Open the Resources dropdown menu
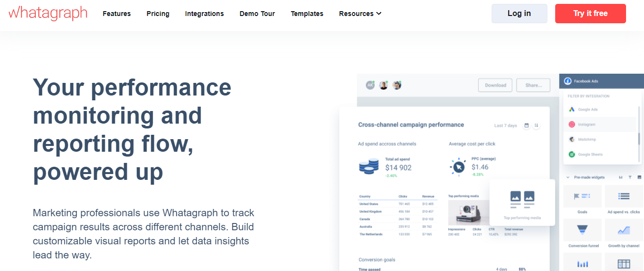 point(360,14)
